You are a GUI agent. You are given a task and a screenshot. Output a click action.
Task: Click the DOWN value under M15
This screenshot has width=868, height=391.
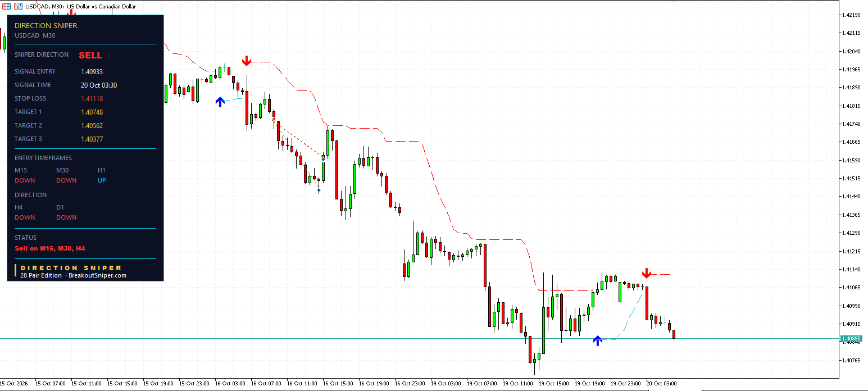(25, 180)
